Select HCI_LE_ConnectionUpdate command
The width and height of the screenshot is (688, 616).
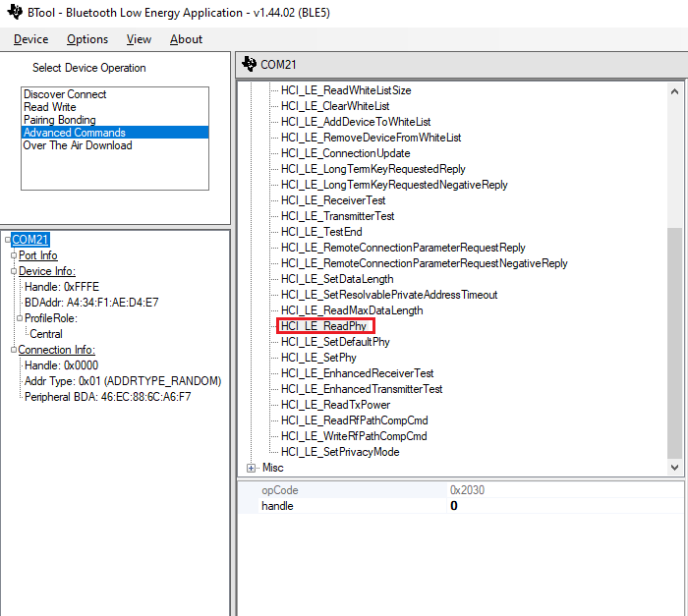click(346, 153)
